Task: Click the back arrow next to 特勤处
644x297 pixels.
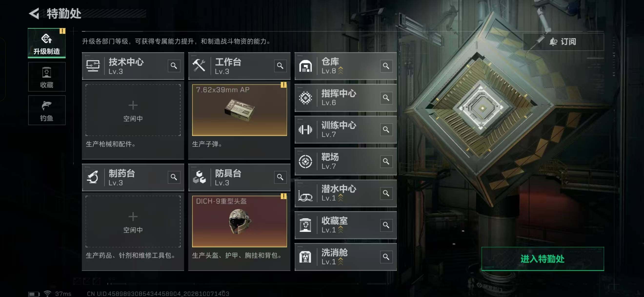Action: pyautogui.click(x=34, y=13)
